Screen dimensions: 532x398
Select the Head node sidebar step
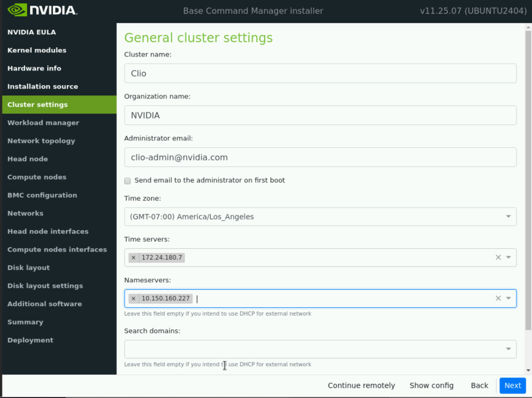point(59,159)
